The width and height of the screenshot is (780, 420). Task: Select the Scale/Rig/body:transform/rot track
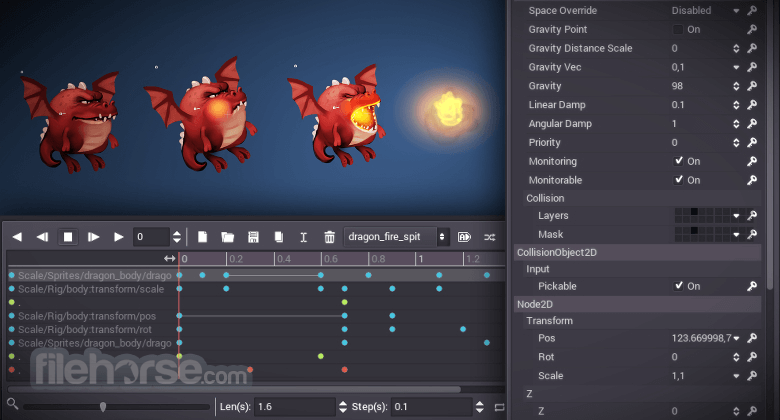[x=85, y=329]
